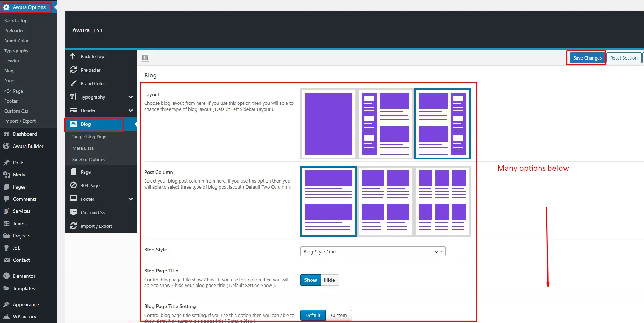Open Sidebar Options section
Image resolution: width=644 pixels, height=323 pixels.
click(x=89, y=159)
